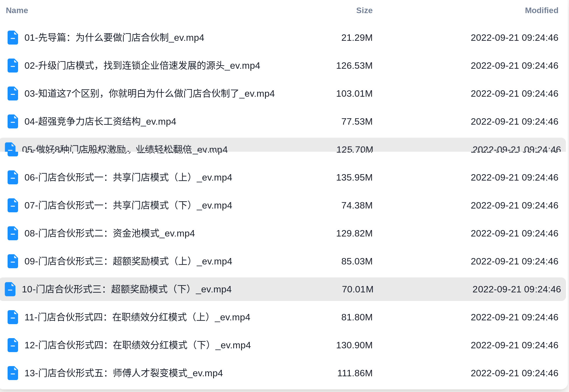
Task: Click file icon for 08-资金池模式 video
Action: click(x=13, y=233)
